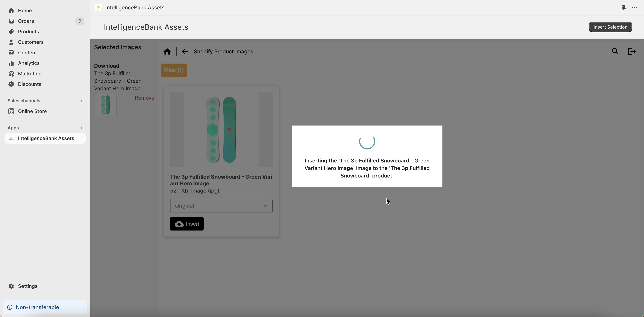The image size is (644, 317).
Task: Click the logout icon at top right
Action: 632,52
